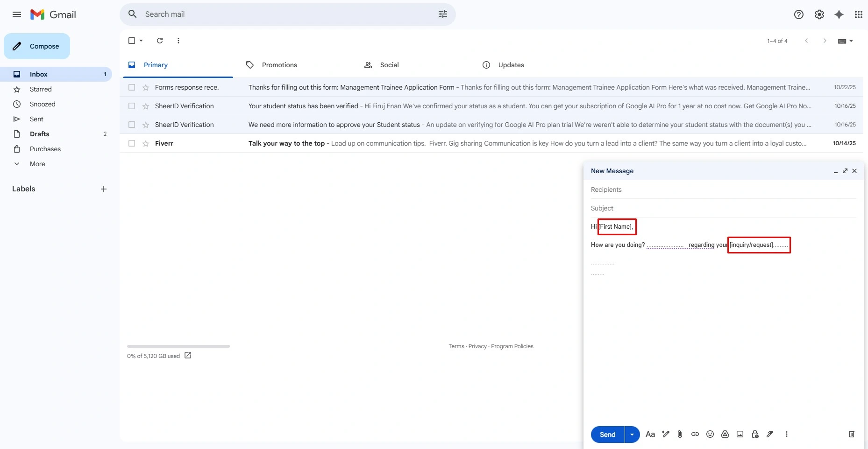Open more send options dropdown
This screenshot has width=868, height=449.
point(632,435)
